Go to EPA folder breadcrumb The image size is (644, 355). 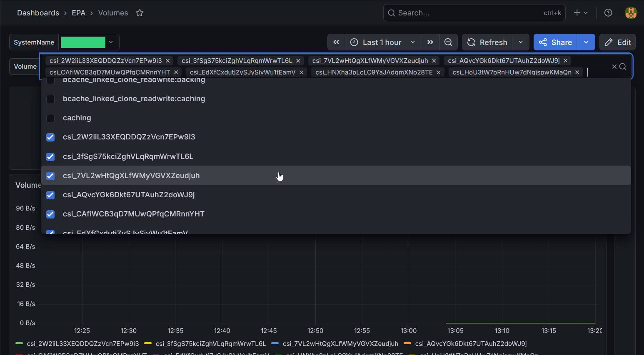click(x=78, y=13)
